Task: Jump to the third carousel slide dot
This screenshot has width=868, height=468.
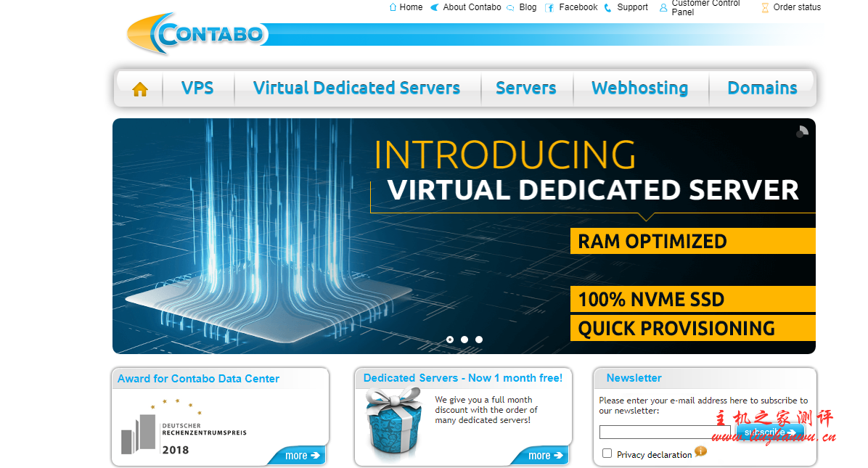Action: click(479, 340)
